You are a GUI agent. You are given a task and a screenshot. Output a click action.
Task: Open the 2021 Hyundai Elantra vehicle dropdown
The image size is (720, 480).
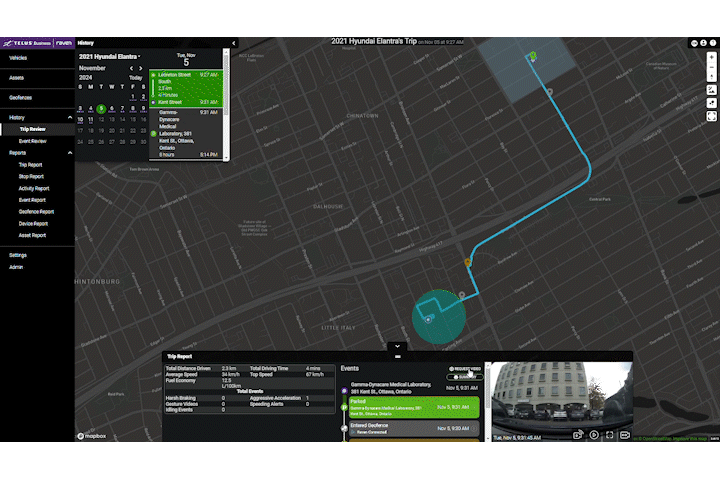[x=109, y=56]
